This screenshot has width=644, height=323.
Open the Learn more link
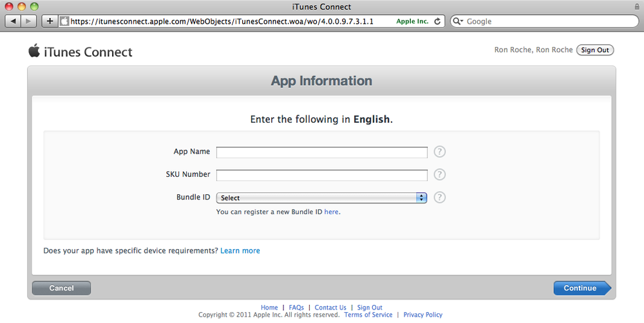tap(240, 251)
